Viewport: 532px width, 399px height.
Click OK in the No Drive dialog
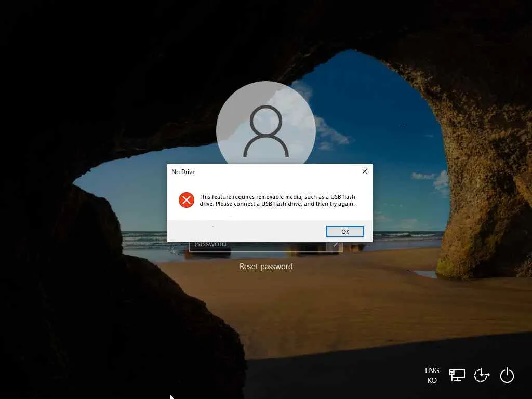coord(345,231)
